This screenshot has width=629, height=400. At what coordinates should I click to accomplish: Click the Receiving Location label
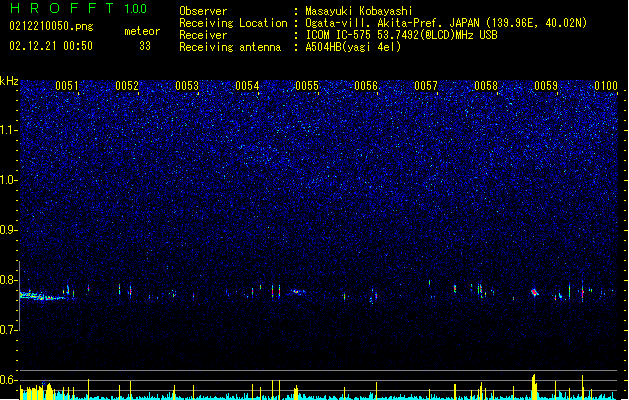click(x=233, y=23)
